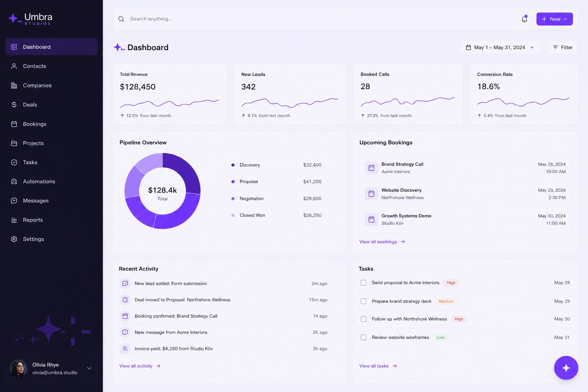588x392 pixels.
Task: Follow the View all bookings link
Action: click(382, 242)
